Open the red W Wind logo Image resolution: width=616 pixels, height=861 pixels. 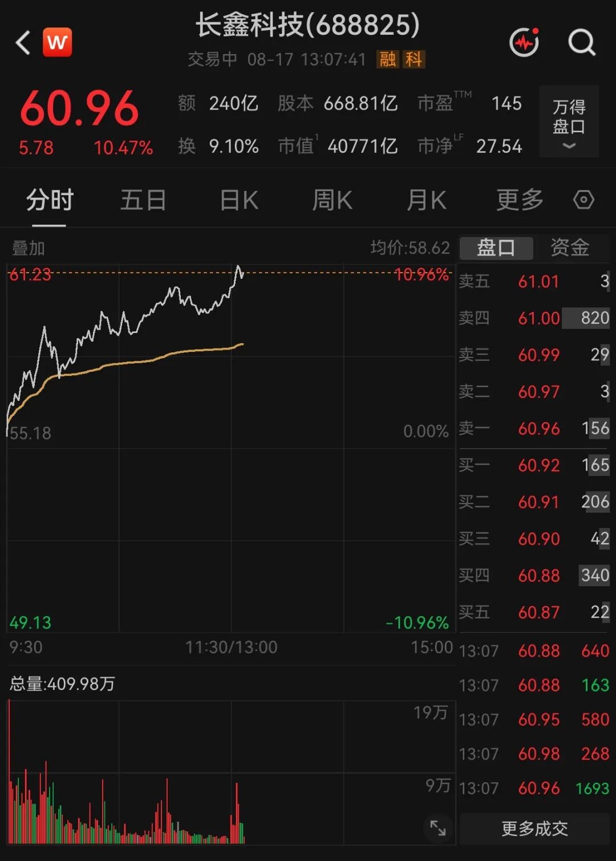pyautogui.click(x=58, y=42)
